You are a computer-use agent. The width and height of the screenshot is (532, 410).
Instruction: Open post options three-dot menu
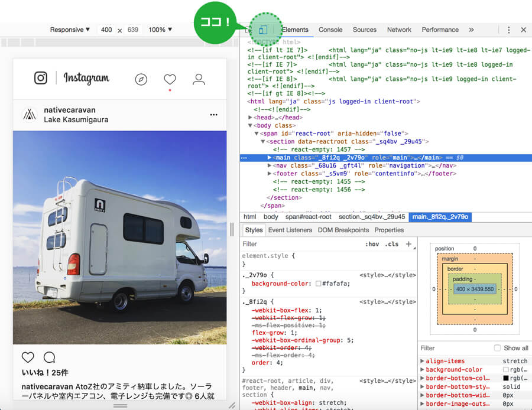[213, 115]
